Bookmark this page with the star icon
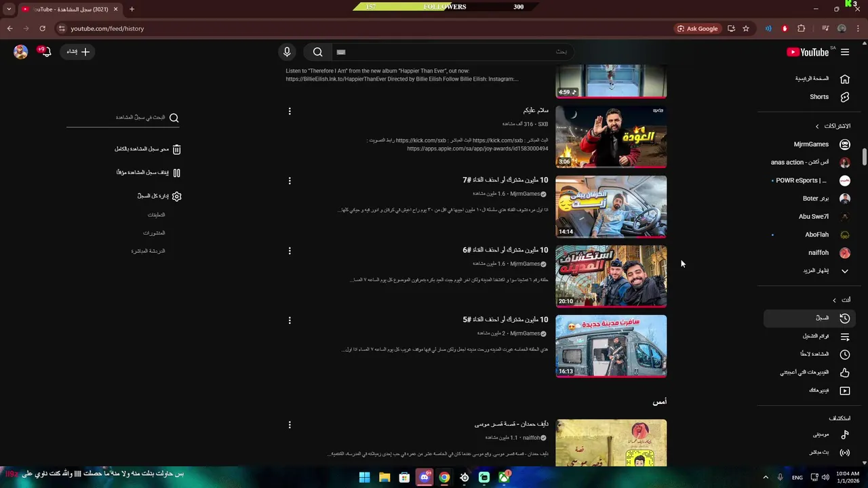 [746, 28]
